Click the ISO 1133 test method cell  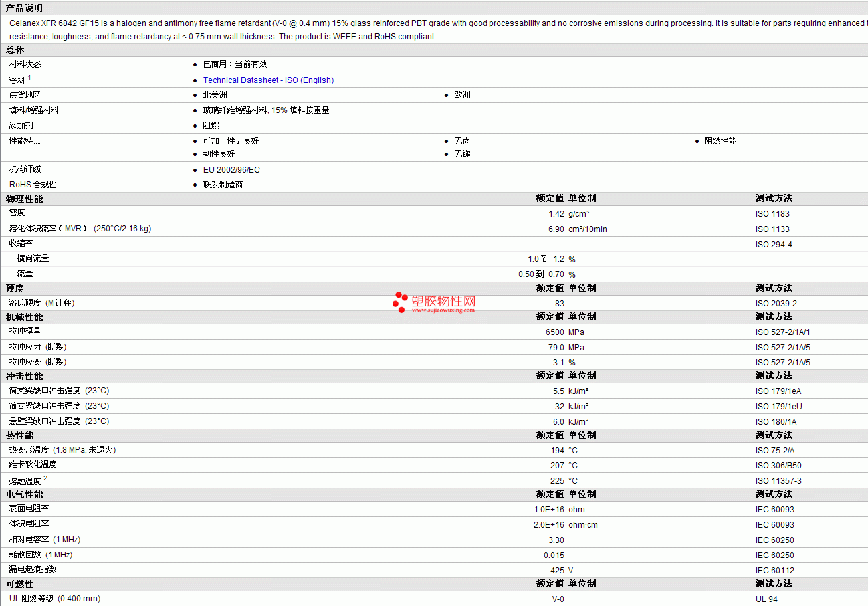(x=772, y=229)
